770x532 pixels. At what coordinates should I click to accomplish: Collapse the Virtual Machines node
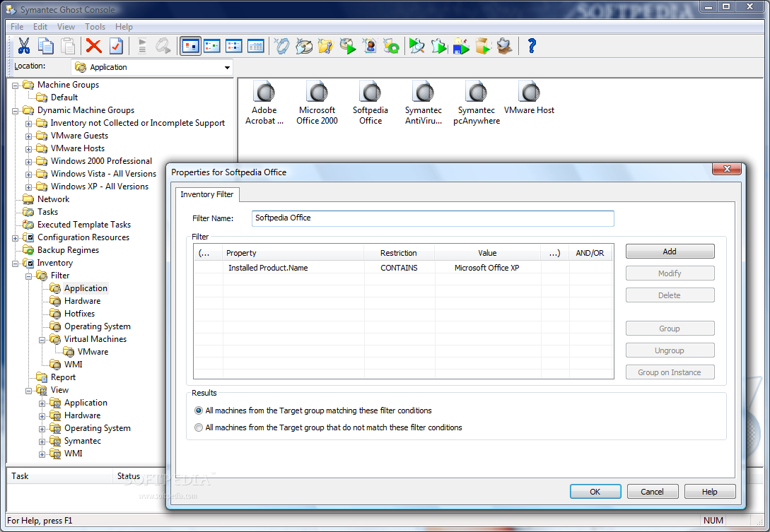tap(42, 340)
